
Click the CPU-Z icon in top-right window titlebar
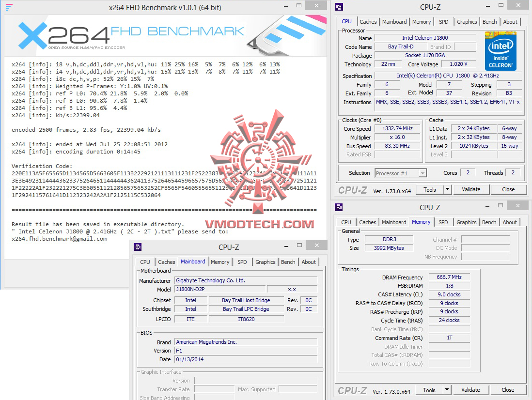pyautogui.click(x=339, y=6)
